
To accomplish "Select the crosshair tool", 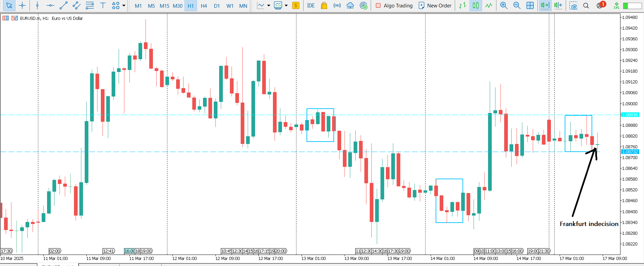I will pos(22,6).
